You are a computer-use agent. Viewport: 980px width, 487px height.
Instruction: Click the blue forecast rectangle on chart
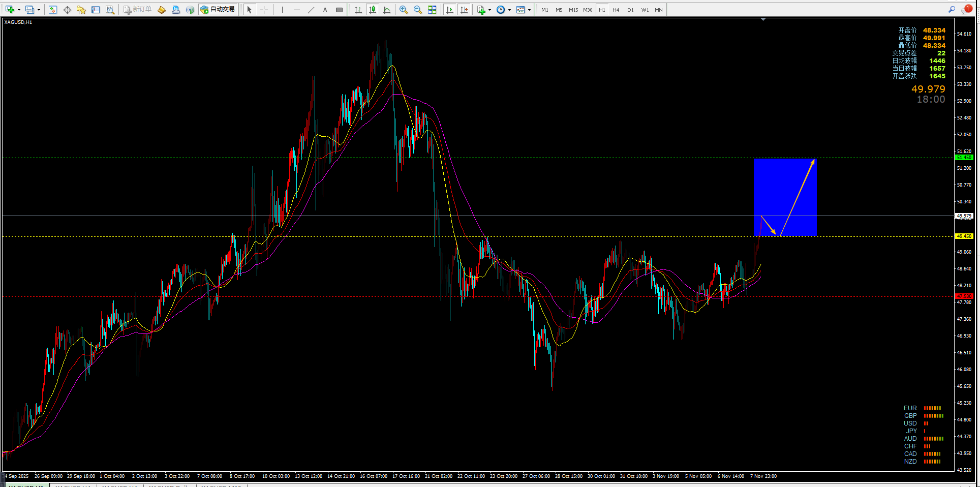pyautogui.click(x=785, y=197)
